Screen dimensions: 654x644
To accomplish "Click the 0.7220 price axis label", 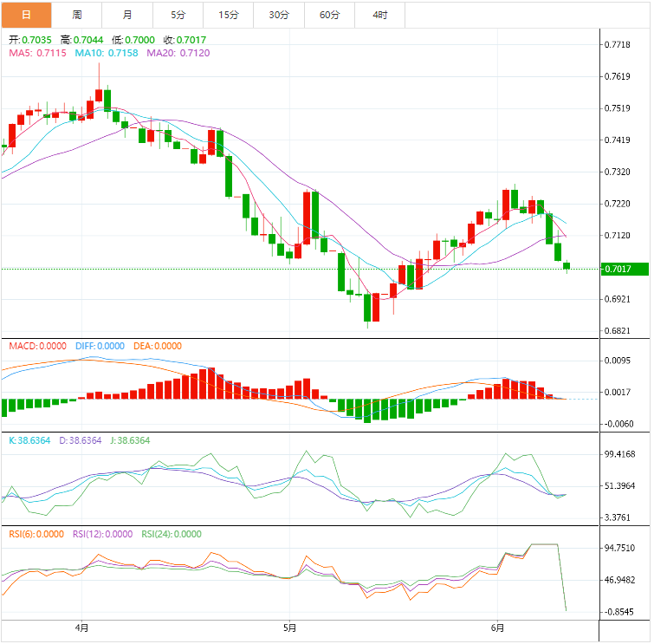I will click(x=618, y=204).
